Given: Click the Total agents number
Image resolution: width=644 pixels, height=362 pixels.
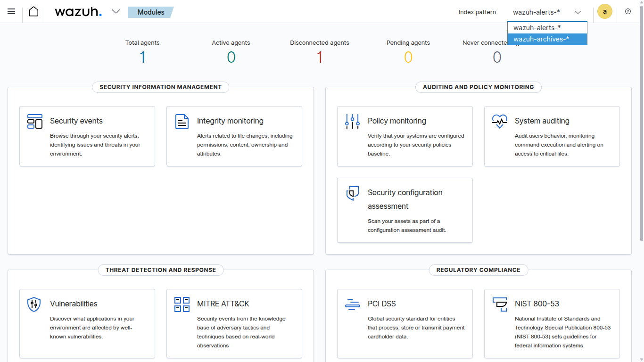Looking at the screenshot, I should pyautogui.click(x=142, y=58).
